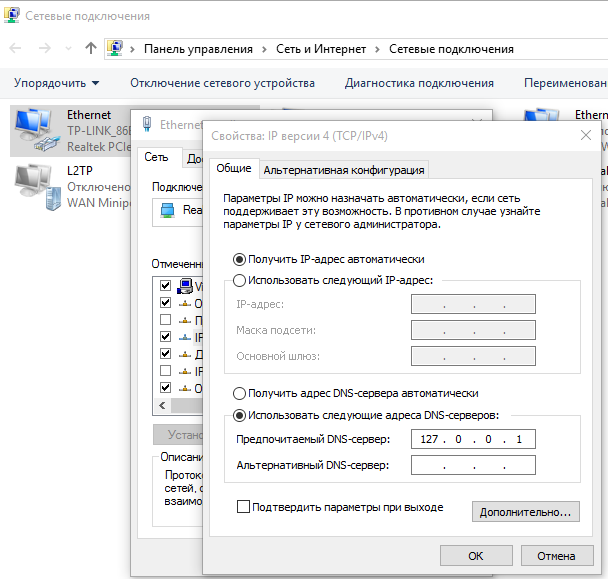Viewport: 608px width, 579px height.
Task: Click the Установить button in Ethernet dialog
Action: coord(178,435)
